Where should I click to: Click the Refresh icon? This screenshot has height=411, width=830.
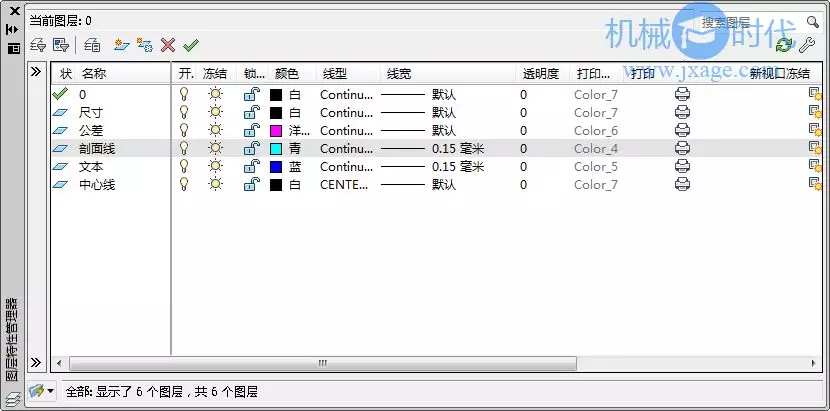point(784,46)
